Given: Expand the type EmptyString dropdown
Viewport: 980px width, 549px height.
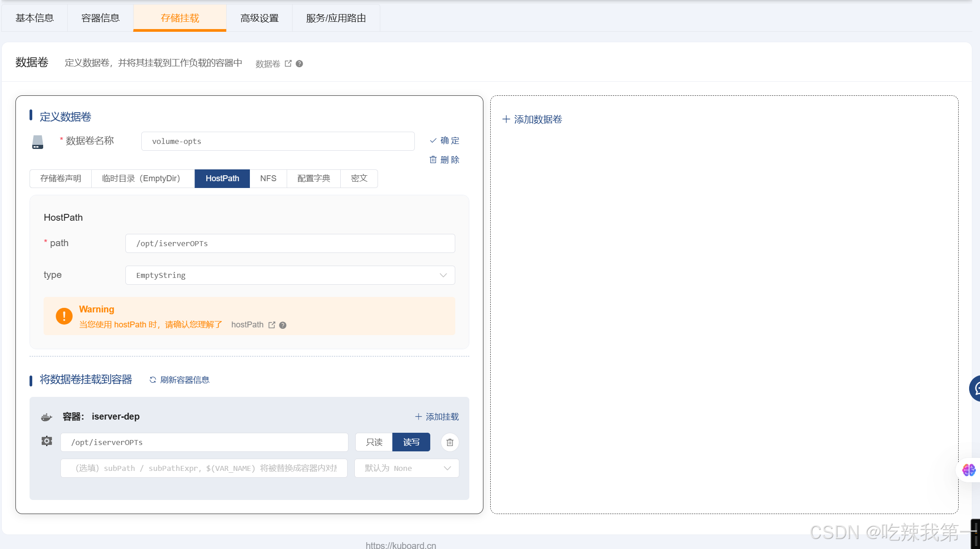Looking at the screenshot, I should [290, 275].
